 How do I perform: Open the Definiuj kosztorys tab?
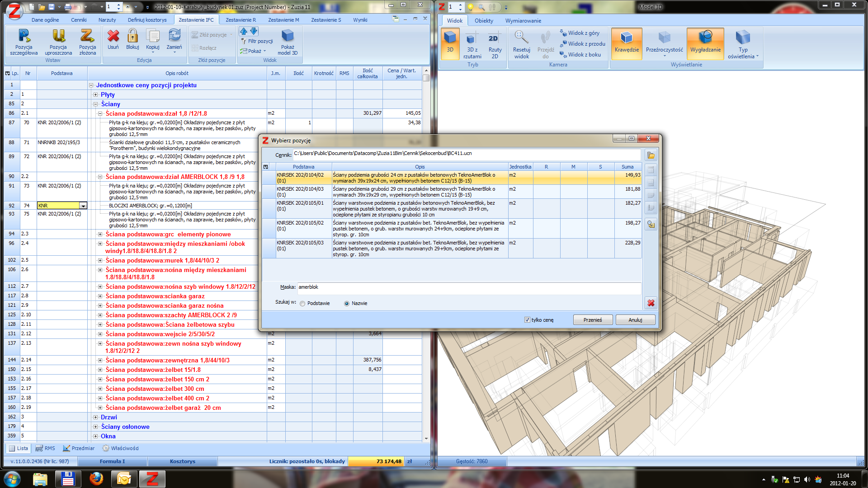[x=147, y=20]
